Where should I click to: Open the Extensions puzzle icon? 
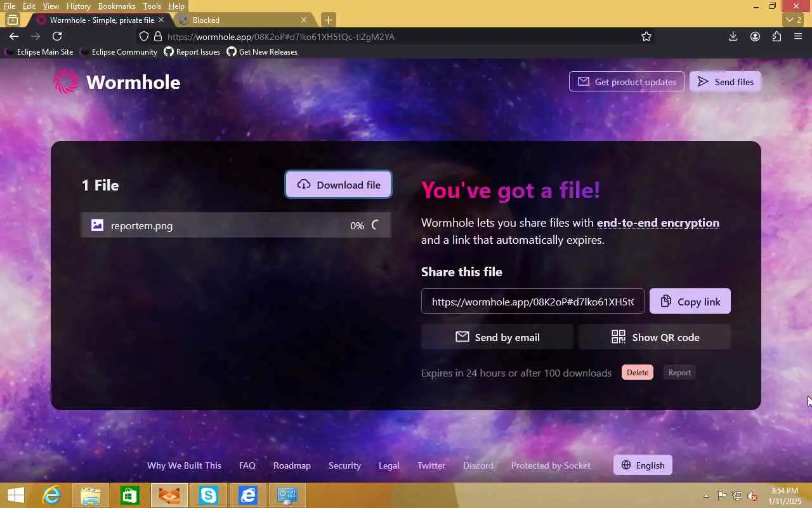pos(776,36)
